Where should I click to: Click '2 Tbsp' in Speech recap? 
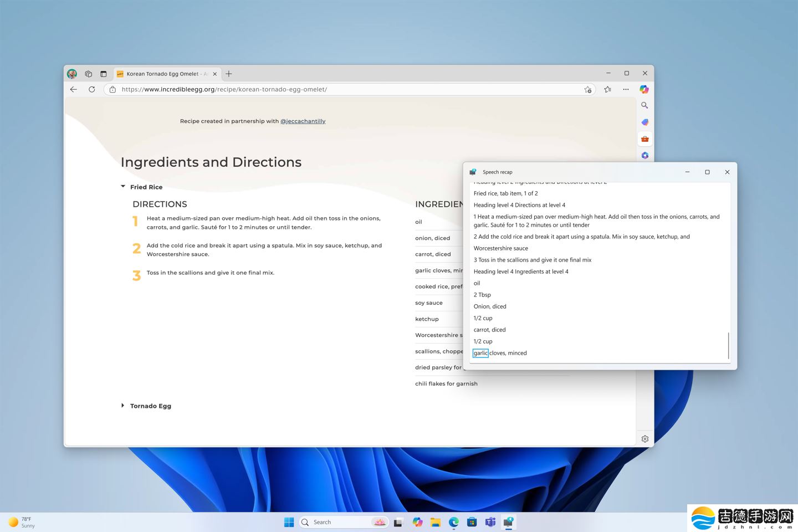click(x=482, y=295)
